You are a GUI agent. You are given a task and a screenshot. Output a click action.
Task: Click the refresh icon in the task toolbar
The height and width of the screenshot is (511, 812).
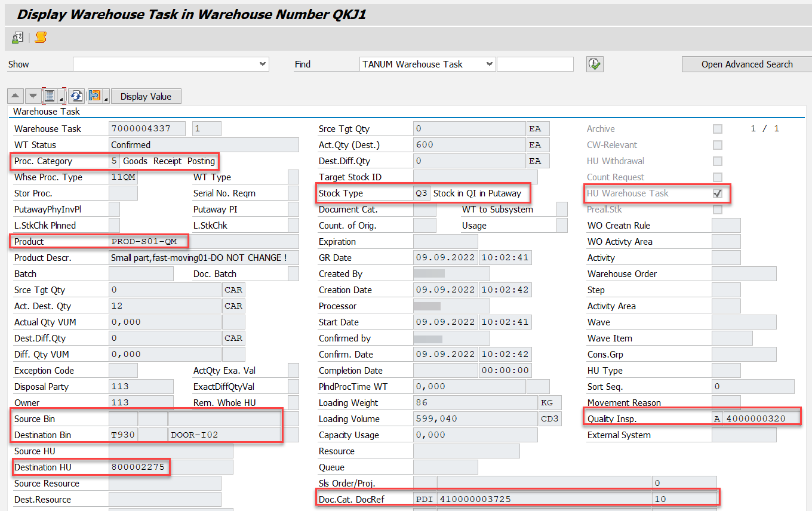[x=76, y=96]
